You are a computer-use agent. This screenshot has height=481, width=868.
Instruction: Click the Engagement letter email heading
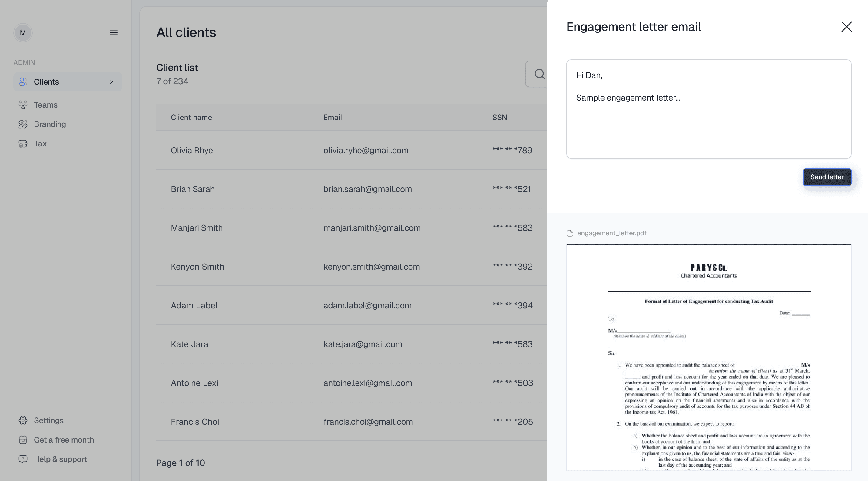click(634, 27)
